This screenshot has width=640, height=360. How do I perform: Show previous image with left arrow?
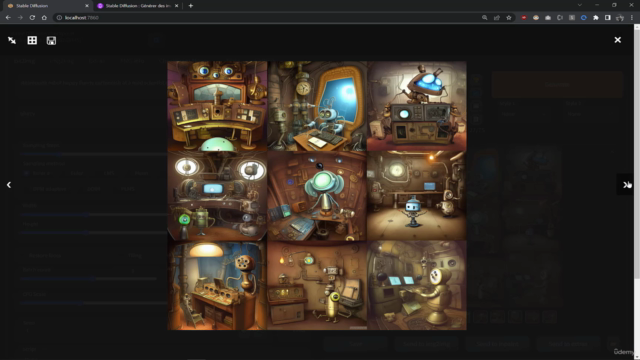[x=9, y=185]
